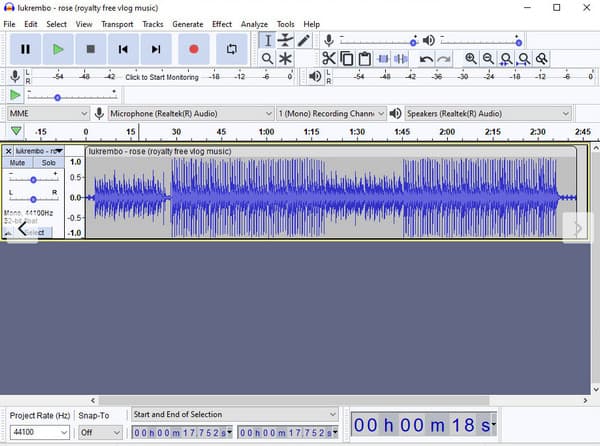This screenshot has height=446, width=600.
Task: Open the Tools menu
Action: (285, 24)
